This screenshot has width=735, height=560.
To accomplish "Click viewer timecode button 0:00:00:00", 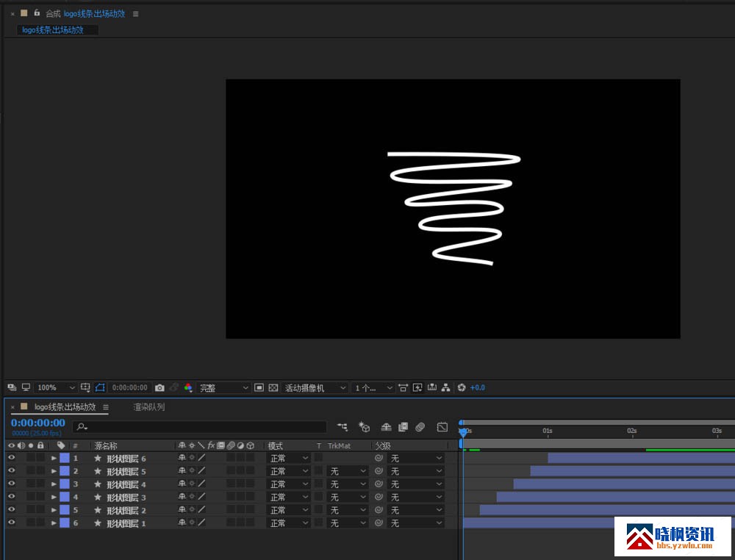I will click(x=130, y=387).
